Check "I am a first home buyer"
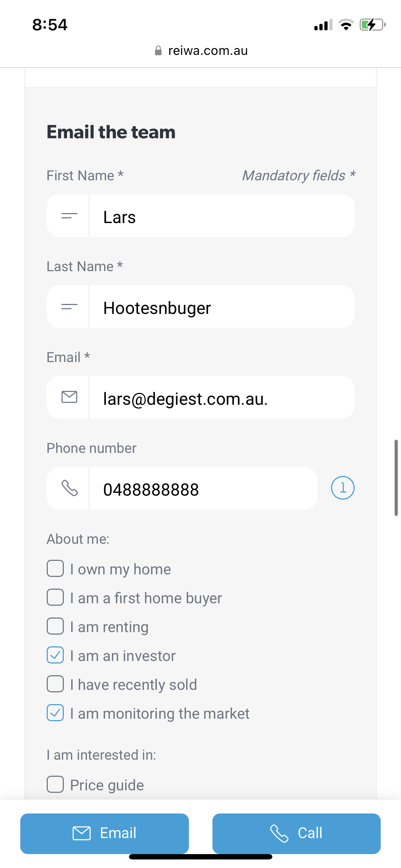Screen dimensions: 401x868 click(x=55, y=597)
